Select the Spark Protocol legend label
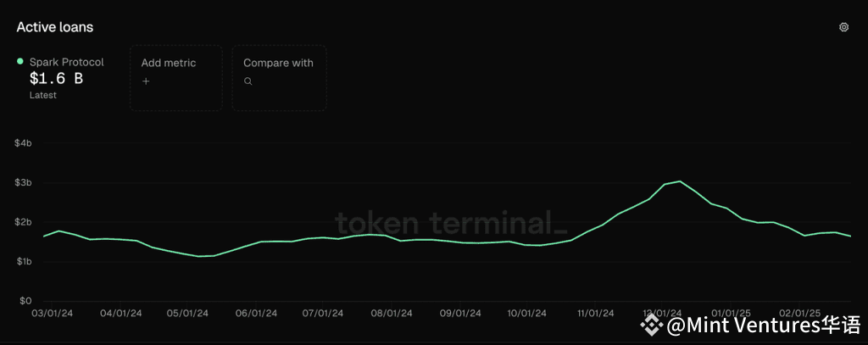The height and width of the screenshot is (345, 868). click(66, 62)
